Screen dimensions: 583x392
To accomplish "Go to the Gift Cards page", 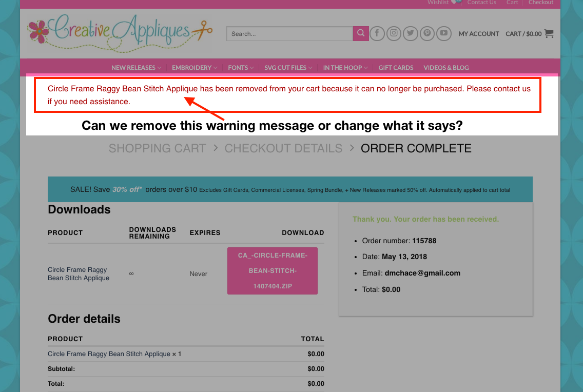I will coord(396,68).
